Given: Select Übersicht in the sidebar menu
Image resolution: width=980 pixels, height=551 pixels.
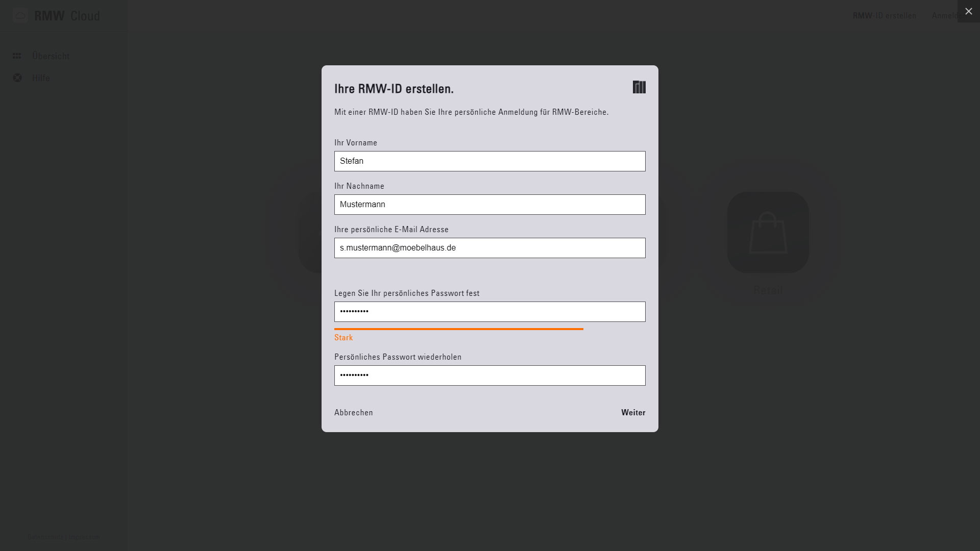Looking at the screenshot, I should pos(51,56).
